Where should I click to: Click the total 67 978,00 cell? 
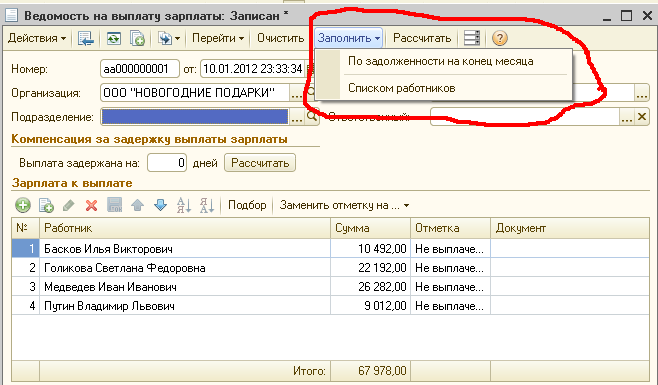[371, 371]
